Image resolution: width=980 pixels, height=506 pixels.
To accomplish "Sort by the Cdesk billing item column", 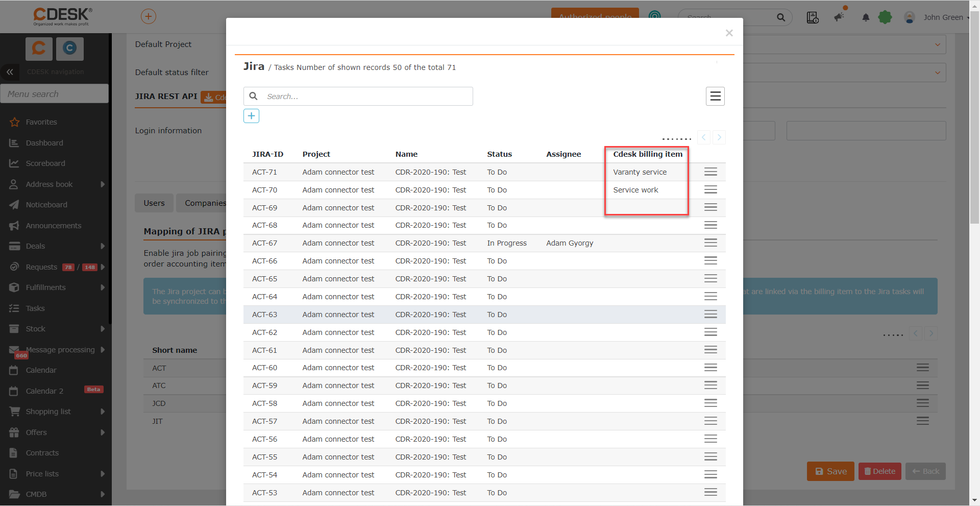I will tap(648, 154).
